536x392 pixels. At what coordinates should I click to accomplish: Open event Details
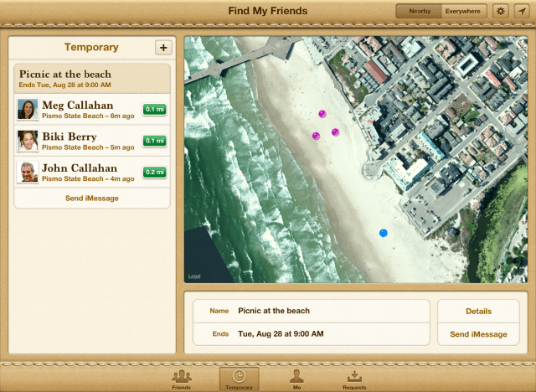click(478, 311)
